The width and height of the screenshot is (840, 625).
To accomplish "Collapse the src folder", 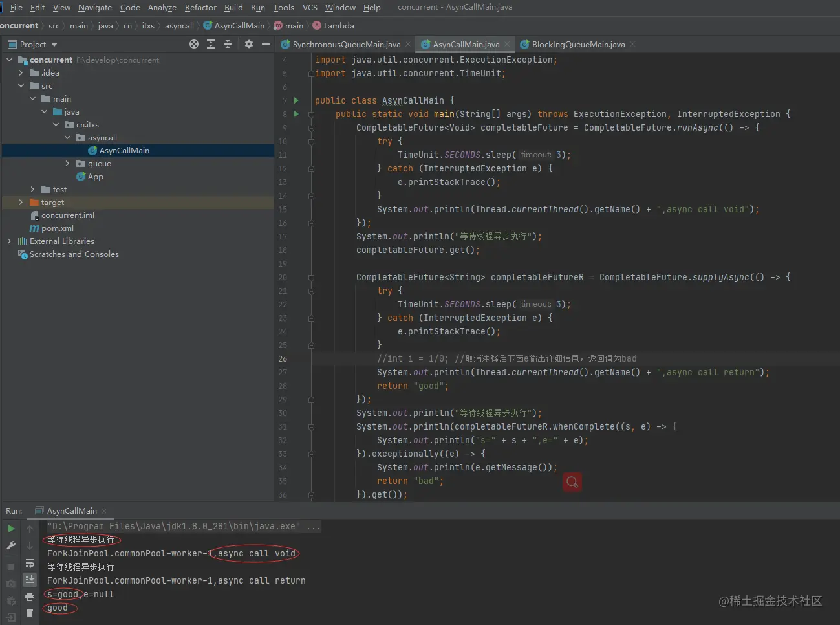I will (x=21, y=85).
